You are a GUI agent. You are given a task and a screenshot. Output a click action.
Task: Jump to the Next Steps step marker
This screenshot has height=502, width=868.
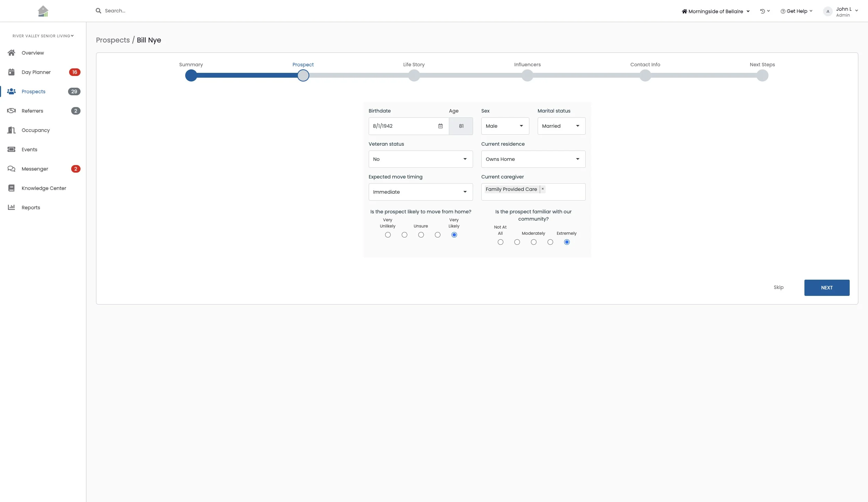point(762,75)
